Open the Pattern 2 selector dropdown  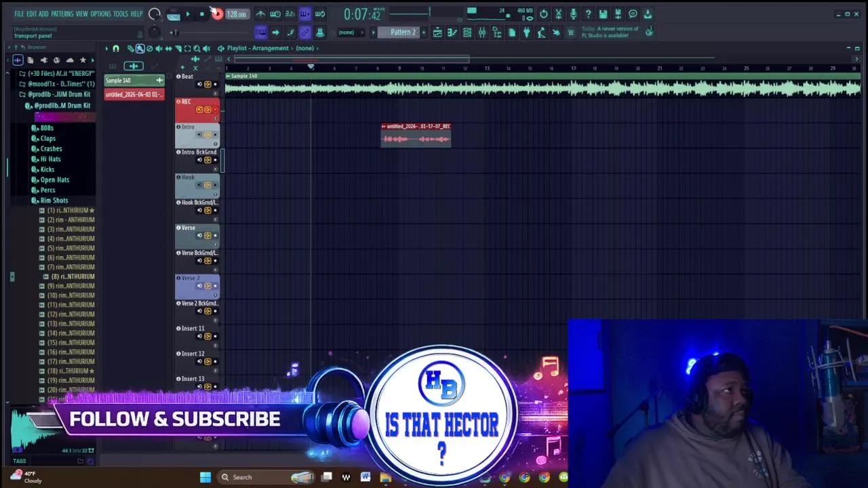[x=403, y=33]
